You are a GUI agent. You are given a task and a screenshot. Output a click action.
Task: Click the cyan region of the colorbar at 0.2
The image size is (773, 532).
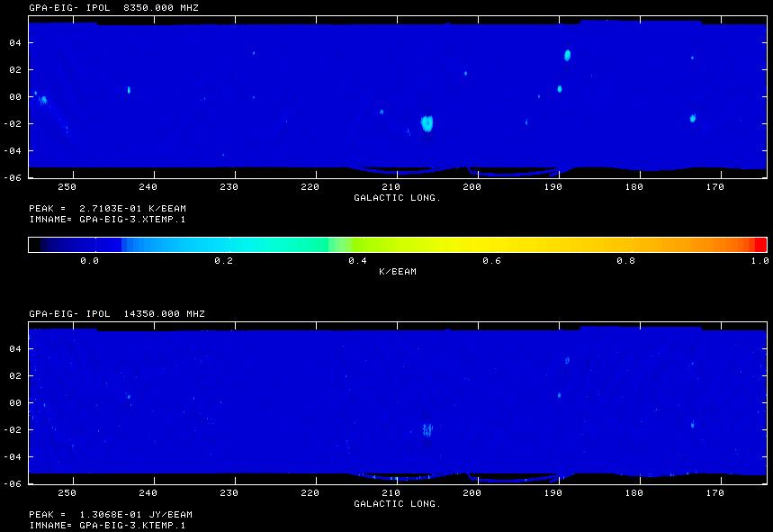pyautogui.click(x=229, y=245)
